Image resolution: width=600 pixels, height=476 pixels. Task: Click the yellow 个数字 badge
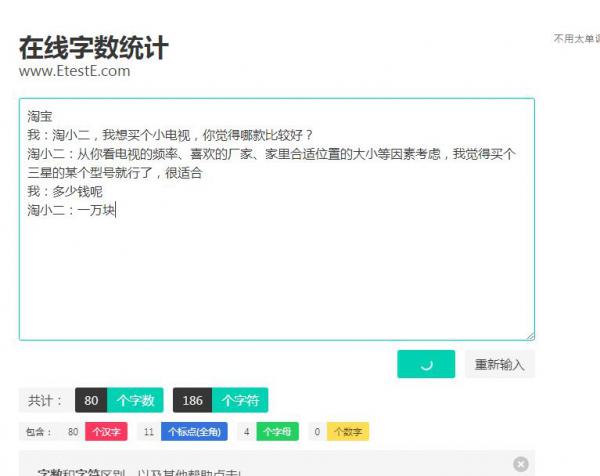pos(348,432)
